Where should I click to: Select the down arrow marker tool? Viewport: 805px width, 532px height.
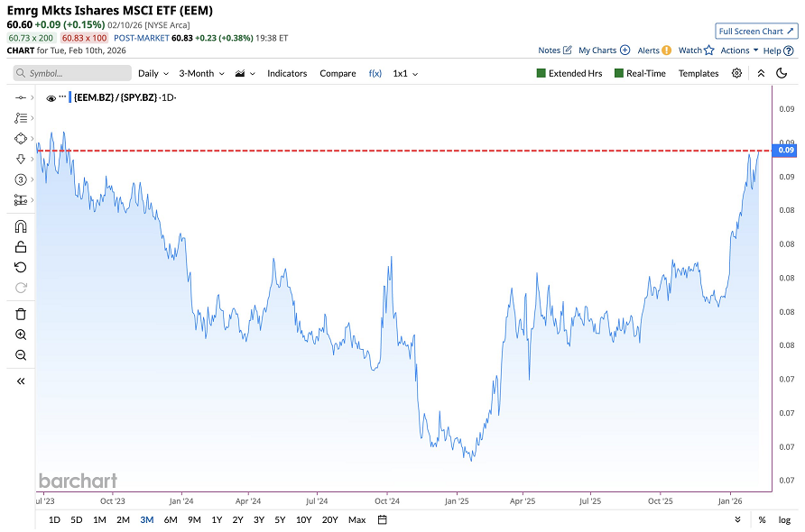coord(21,159)
